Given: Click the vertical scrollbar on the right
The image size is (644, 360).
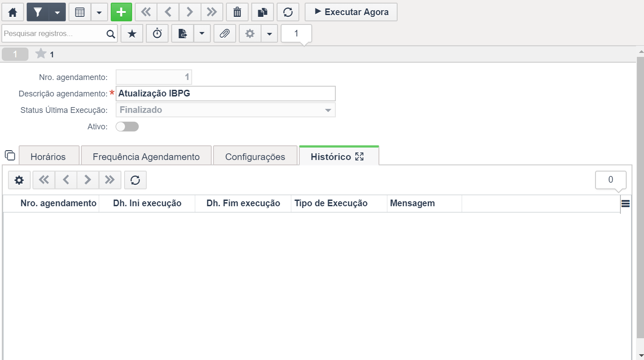Looking at the screenshot, I should click(640, 196).
